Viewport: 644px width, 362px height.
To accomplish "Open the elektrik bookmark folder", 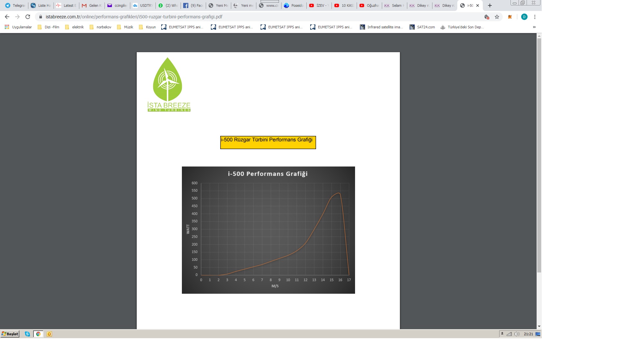I will [x=74, y=27].
